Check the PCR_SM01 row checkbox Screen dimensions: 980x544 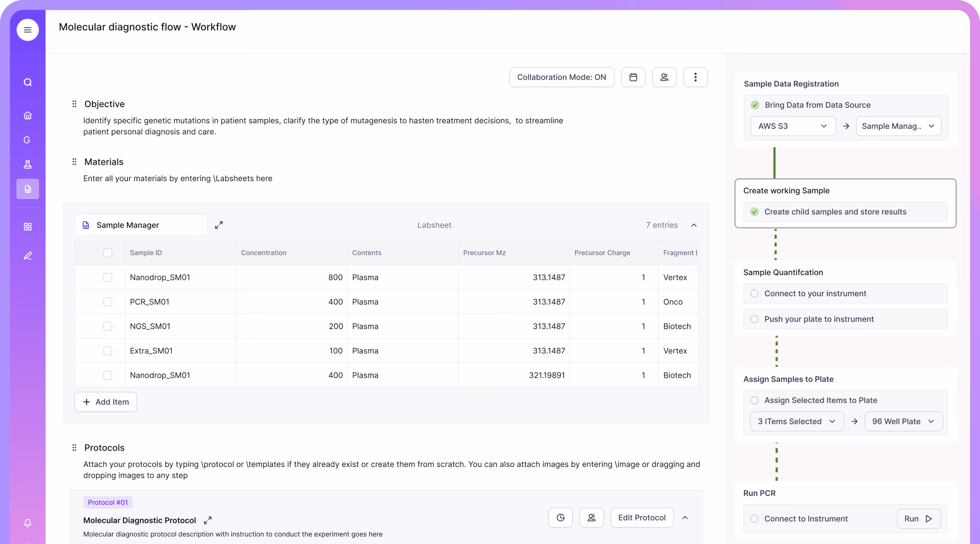pyautogui.click(x=108, y=302)
